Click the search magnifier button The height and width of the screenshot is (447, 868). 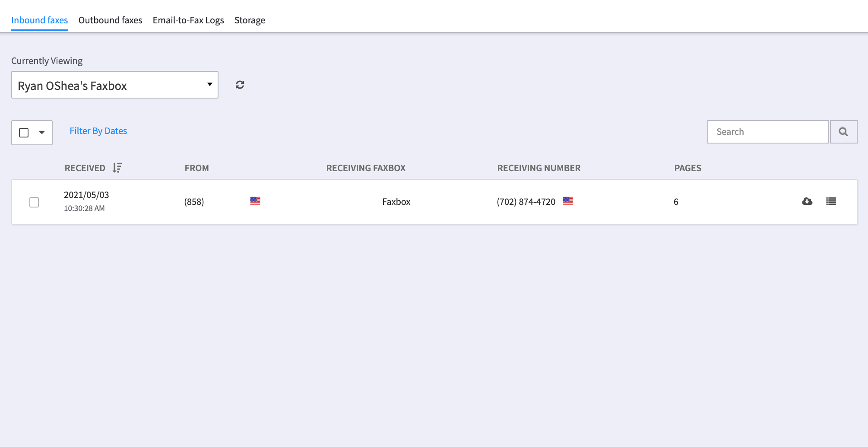(843, 132)
